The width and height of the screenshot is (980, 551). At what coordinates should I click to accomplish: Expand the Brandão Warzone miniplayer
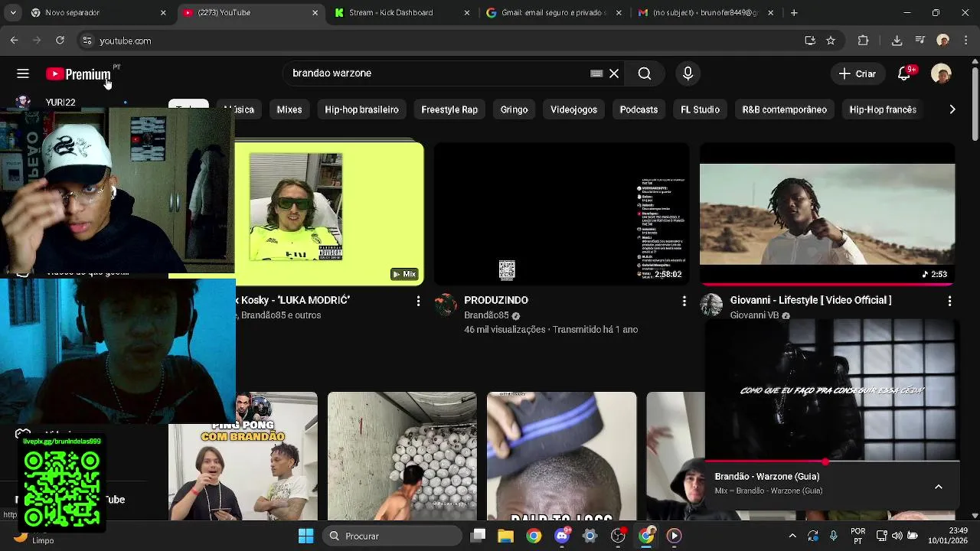938,487
